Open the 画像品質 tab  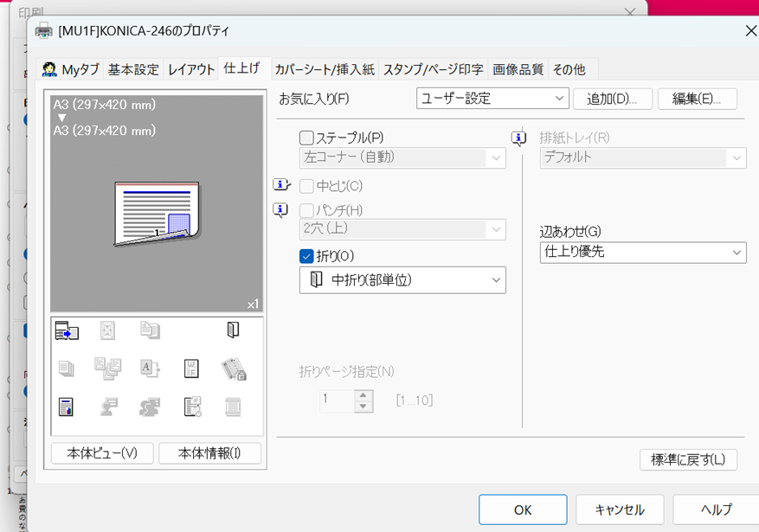coord(518,69)
